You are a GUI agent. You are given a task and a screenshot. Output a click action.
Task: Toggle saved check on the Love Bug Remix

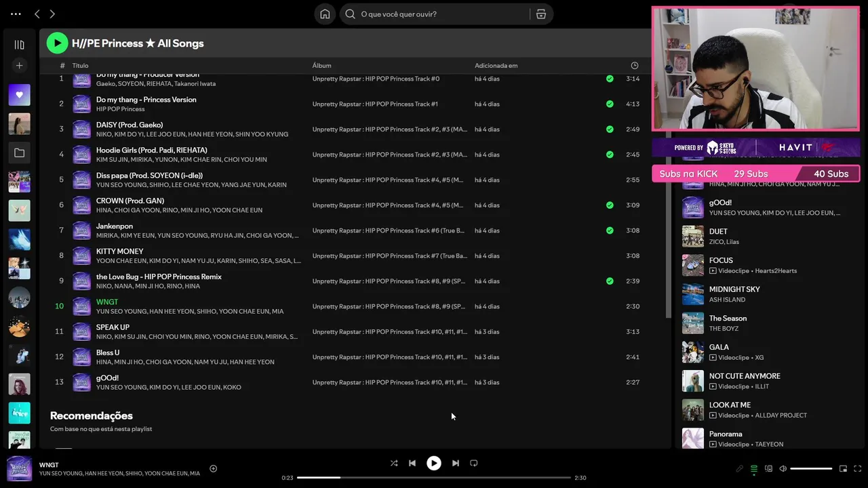point(610,281)
